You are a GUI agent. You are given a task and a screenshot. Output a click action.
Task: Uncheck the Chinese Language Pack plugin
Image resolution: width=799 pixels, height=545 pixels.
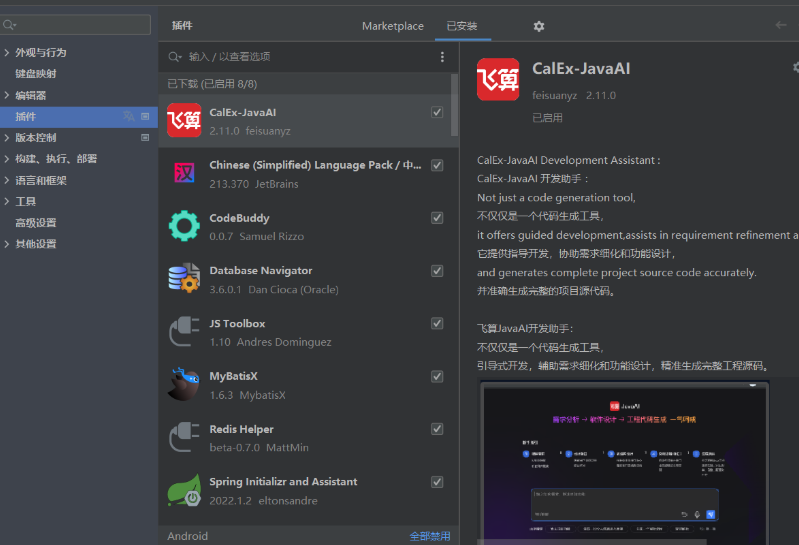[437, 165]
